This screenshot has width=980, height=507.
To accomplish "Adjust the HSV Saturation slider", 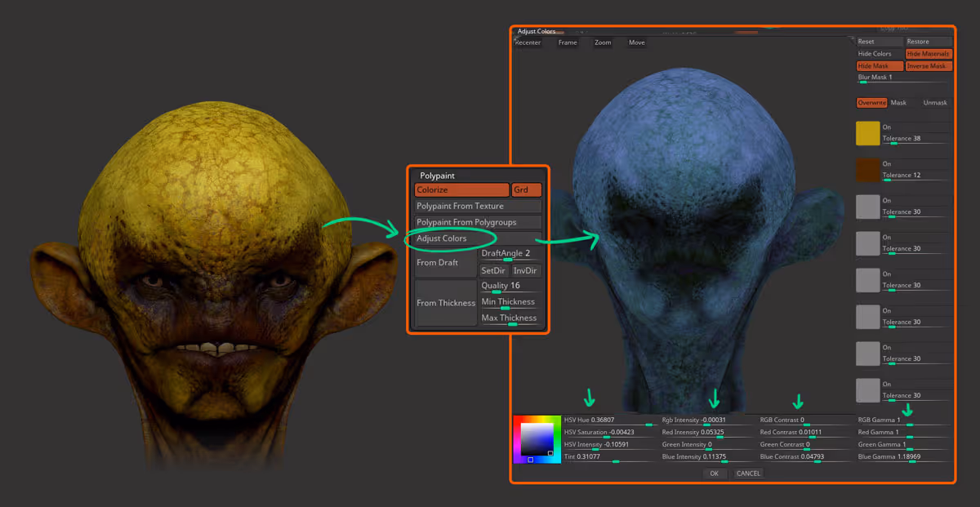I will [610, 434].
